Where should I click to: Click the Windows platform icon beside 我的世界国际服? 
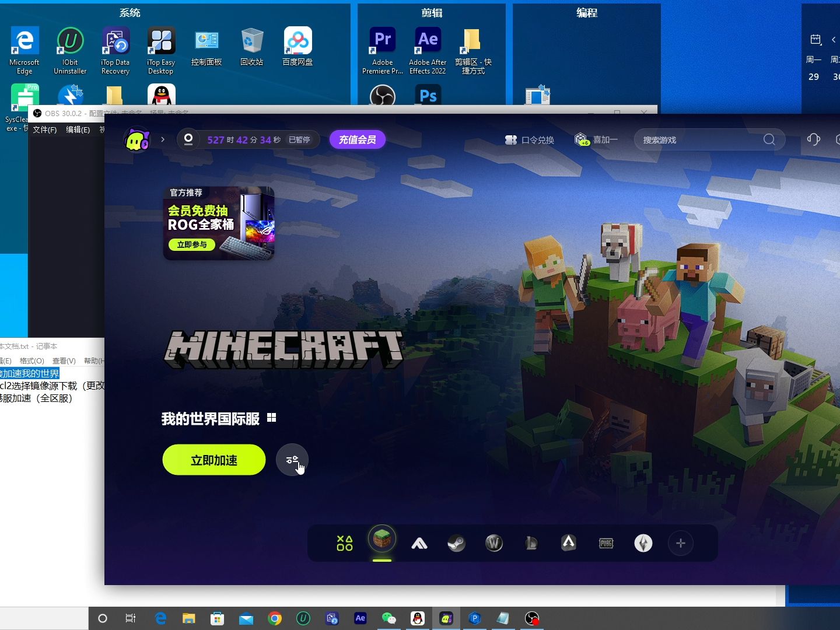(x=271, y=418)
